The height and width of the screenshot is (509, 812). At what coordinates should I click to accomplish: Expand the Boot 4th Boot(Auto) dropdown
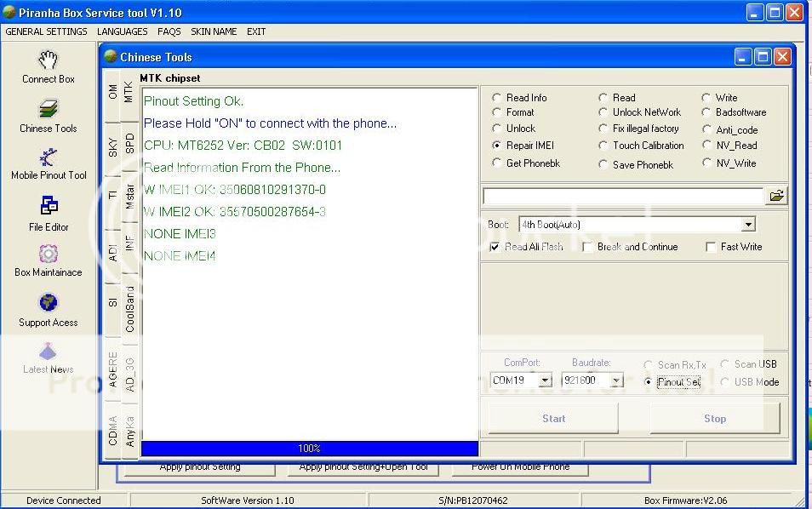click(x=748, y=225)
